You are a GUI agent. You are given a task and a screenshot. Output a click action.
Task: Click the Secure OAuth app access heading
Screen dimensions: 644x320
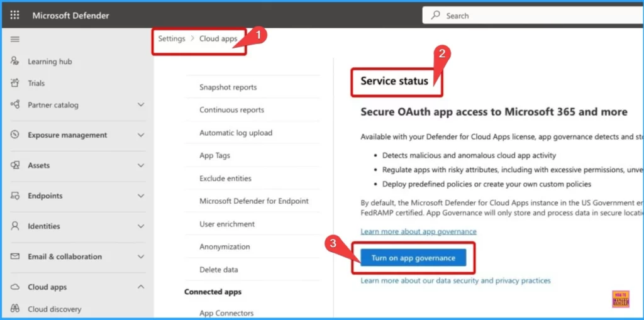pos(494,112)
